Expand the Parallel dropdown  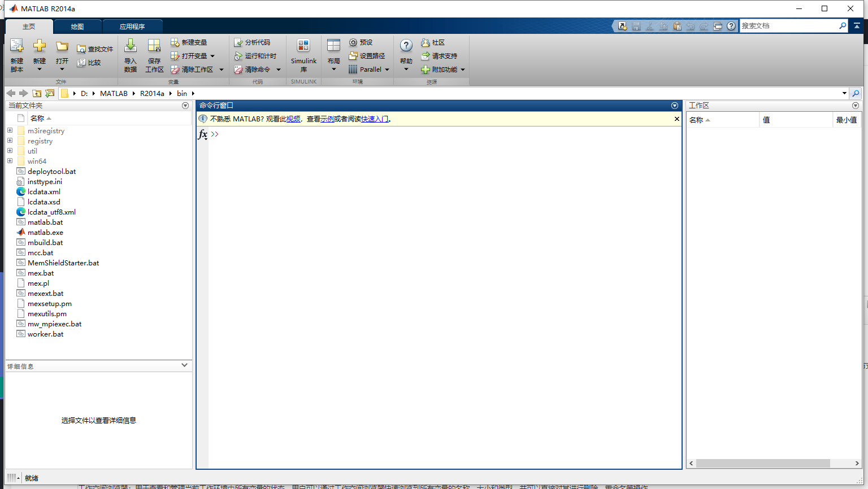click(387, 69)
